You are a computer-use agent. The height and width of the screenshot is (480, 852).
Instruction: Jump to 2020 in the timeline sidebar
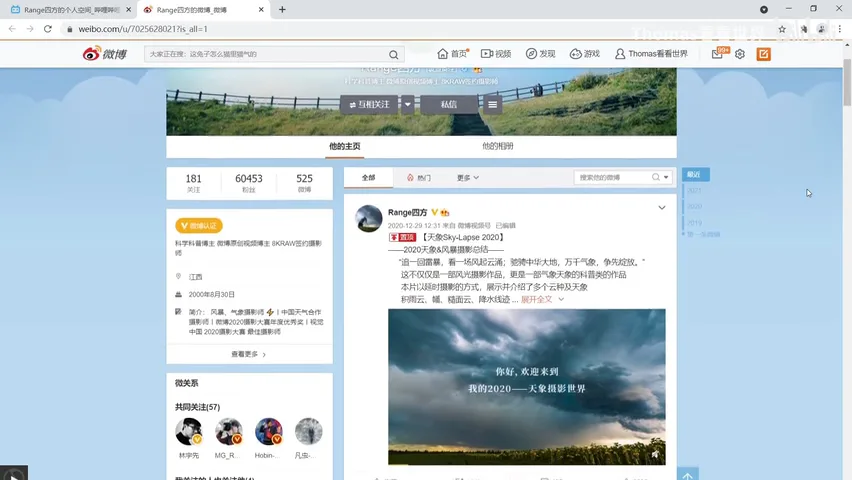(694, 207)
